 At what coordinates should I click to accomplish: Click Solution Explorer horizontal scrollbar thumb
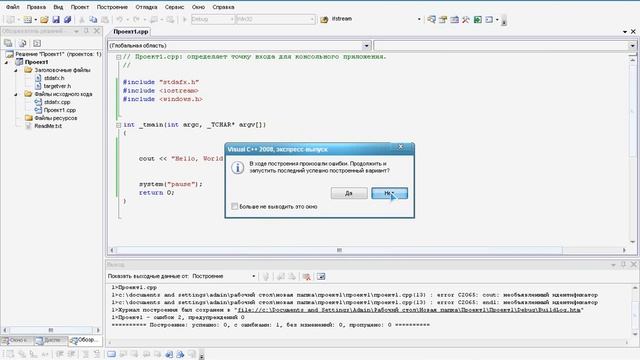(x=51, y=330)
